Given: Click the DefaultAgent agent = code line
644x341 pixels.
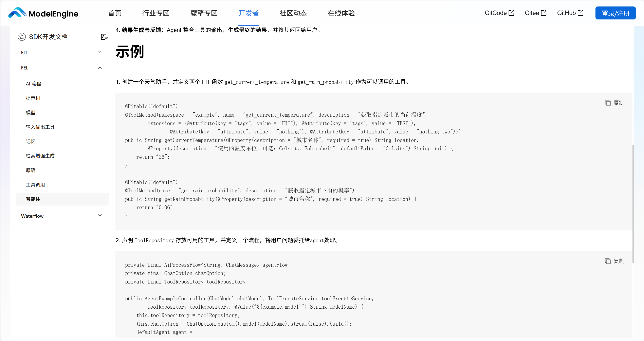Looking at the screenshot, I should tap(164, 332).
